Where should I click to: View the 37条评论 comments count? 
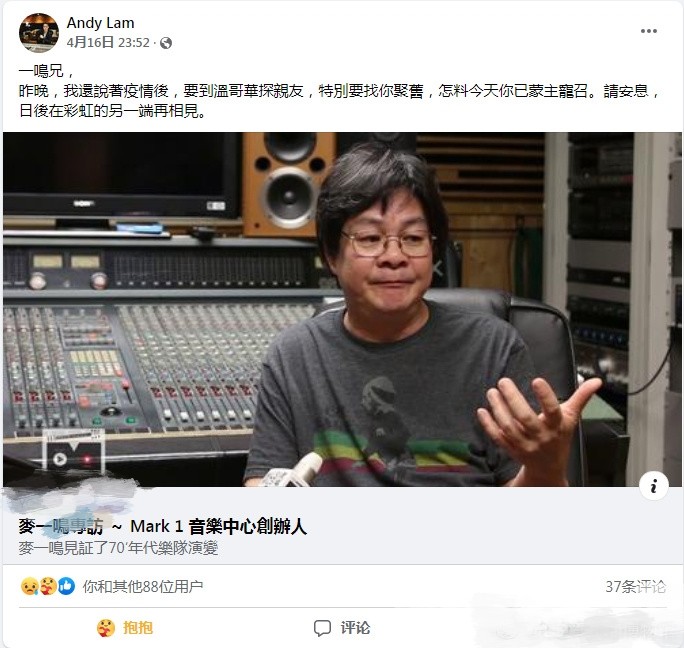[x=636, y=586]
